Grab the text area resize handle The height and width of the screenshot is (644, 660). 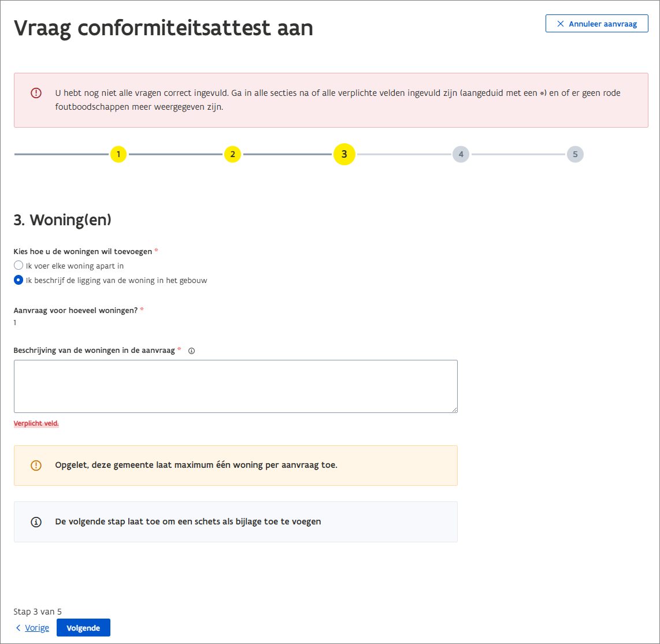[x=454, y=409]
